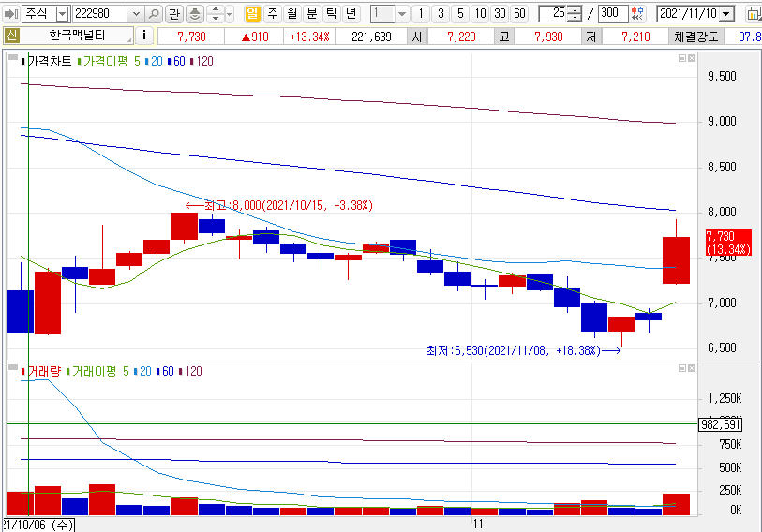Click the 최저:6,530 low annotation

[523, 350]
